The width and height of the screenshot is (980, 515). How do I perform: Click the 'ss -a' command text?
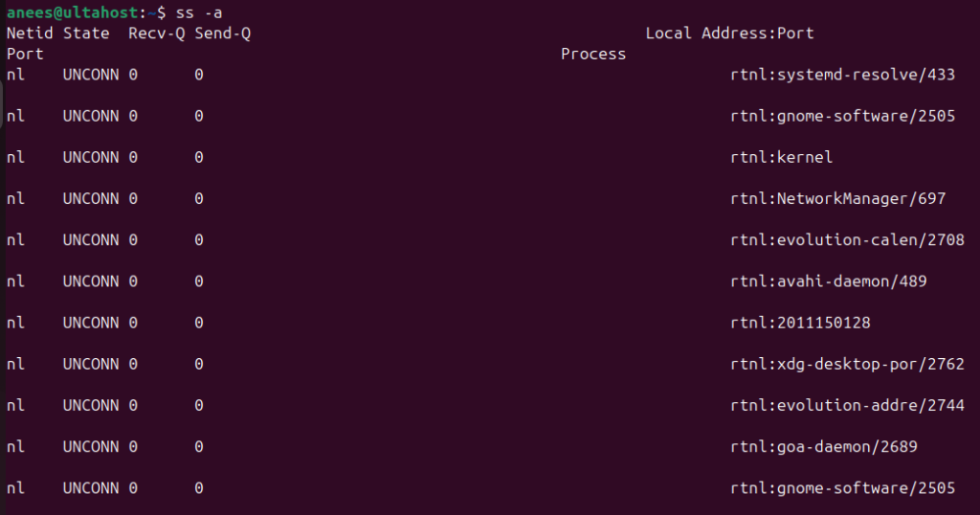[x=199, y=13]
